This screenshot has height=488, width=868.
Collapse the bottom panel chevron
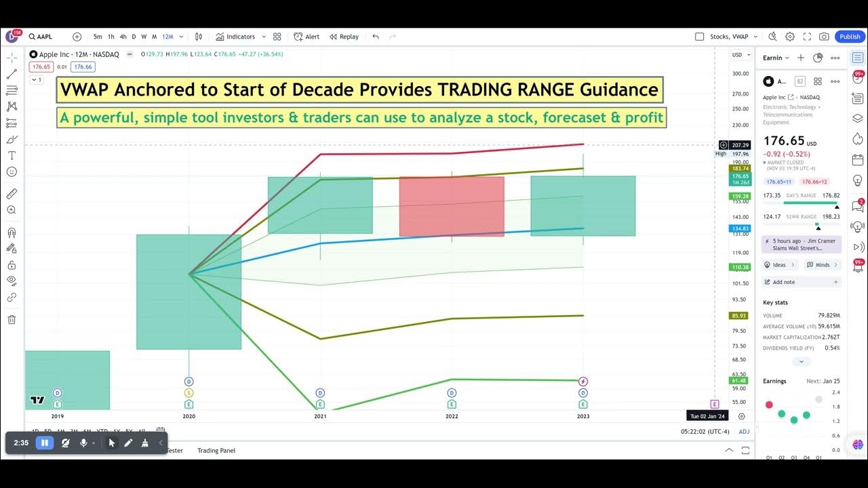729,450
